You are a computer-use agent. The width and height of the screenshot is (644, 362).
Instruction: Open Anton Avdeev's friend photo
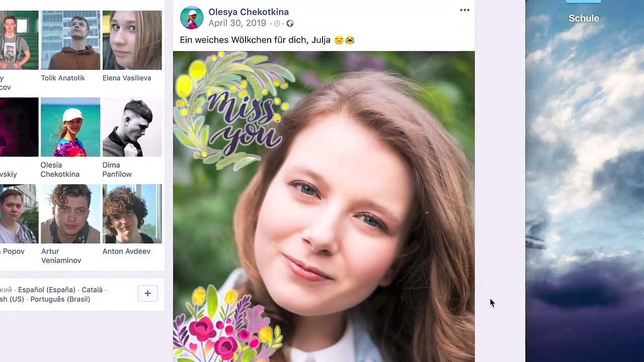(132, 214)
